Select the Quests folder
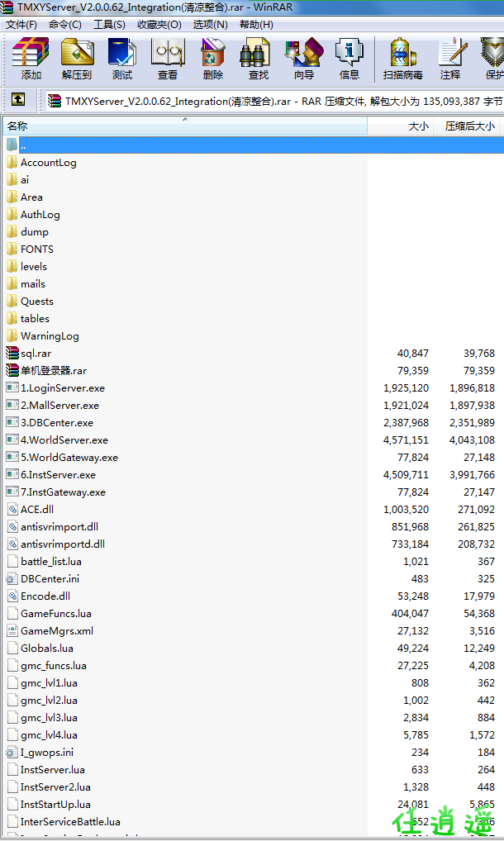Image resolution: width=504 pixels, height=841 pixels. (x=37, y=301)
